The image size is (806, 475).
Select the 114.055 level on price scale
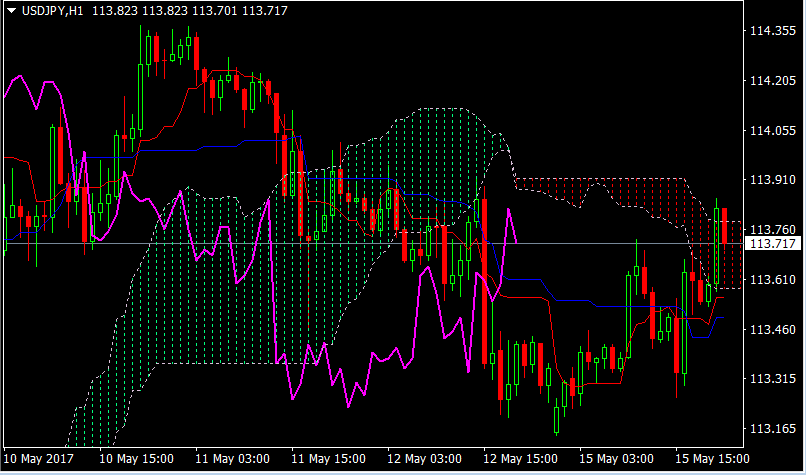771,131
